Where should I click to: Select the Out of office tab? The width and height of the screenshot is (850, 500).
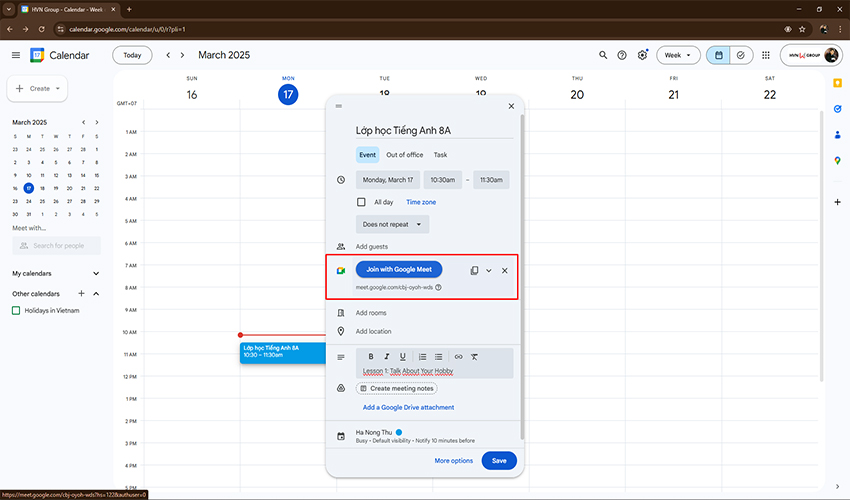[x=404, y=155]
